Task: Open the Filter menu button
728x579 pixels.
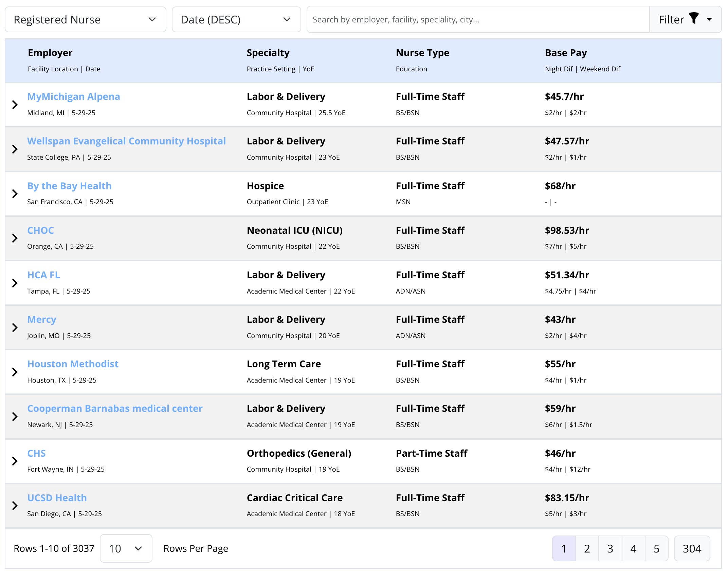Action: [685, 19]
